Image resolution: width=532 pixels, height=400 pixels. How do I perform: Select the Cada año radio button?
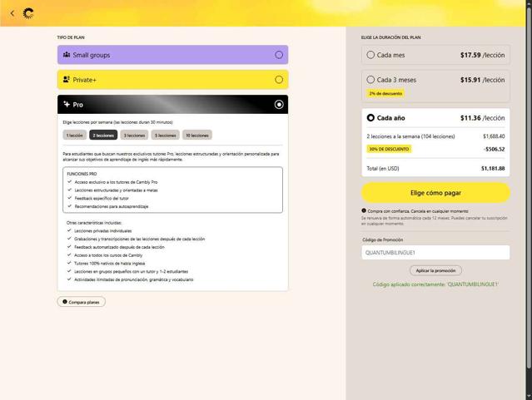[x=370, y=117]
